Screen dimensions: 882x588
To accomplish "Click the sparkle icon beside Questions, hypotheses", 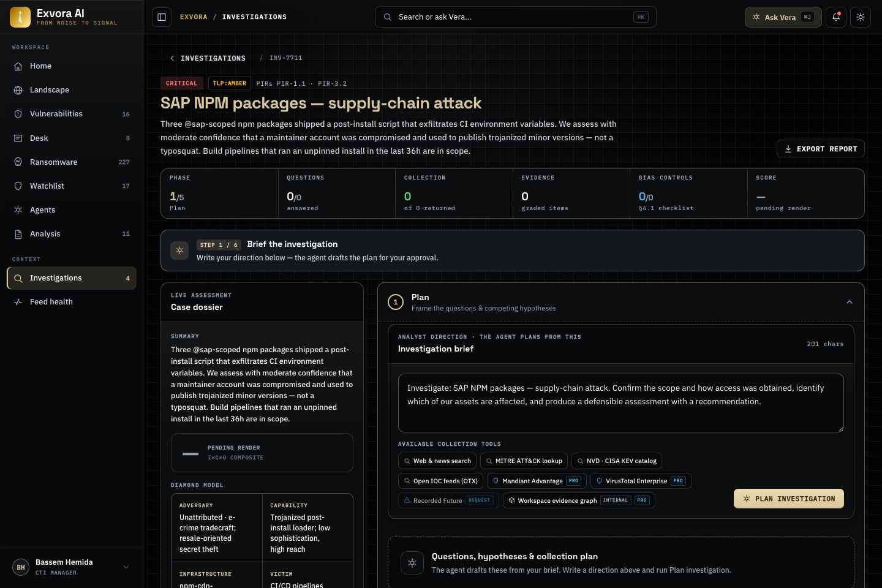I will click(x=412, y=563).
